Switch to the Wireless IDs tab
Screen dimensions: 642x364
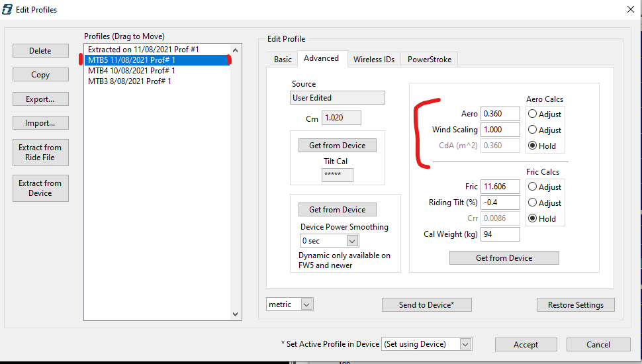tap(374, 60)
